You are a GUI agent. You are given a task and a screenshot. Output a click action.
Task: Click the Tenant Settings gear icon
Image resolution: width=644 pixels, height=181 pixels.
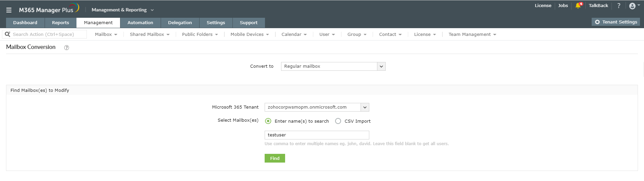click(x=597, y=22)
